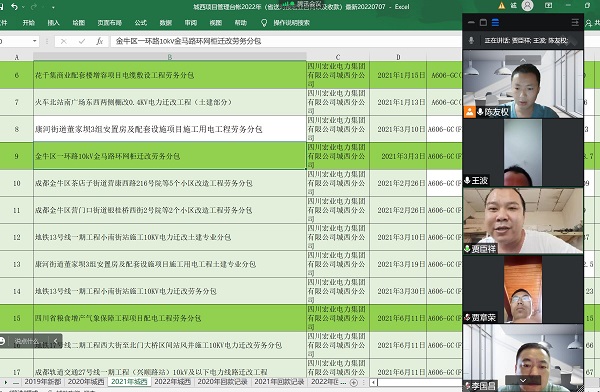Select 李国昌 video thumbnail
The width and height of the screenshot is (600, 392).
(523, 358)
